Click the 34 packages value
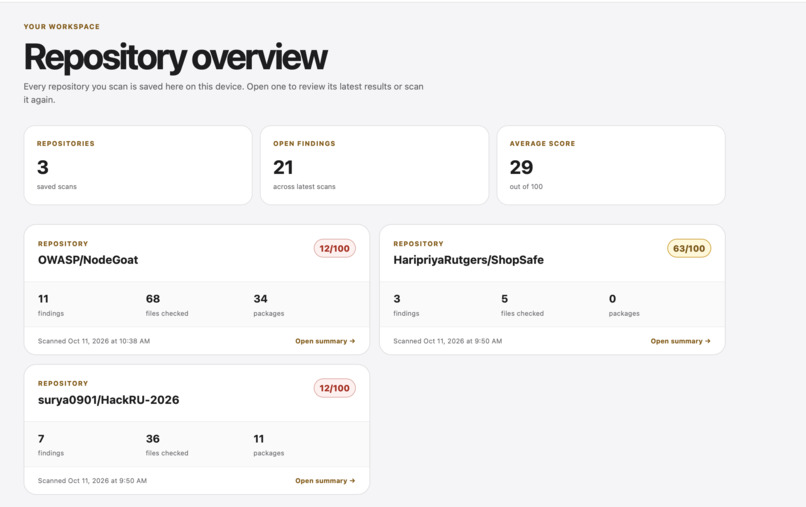The width and height of the screenshot is (806, 507). point(260,299)
